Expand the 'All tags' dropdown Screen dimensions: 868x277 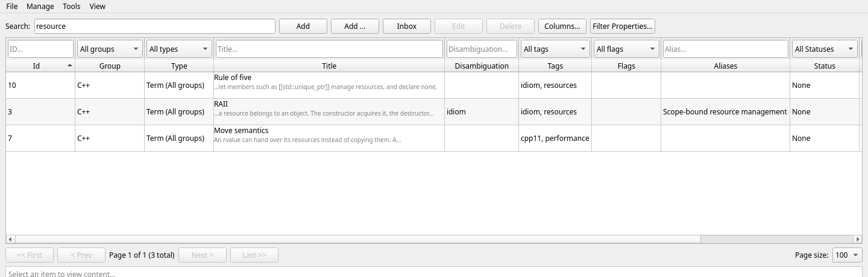click(x=555, y=49)
